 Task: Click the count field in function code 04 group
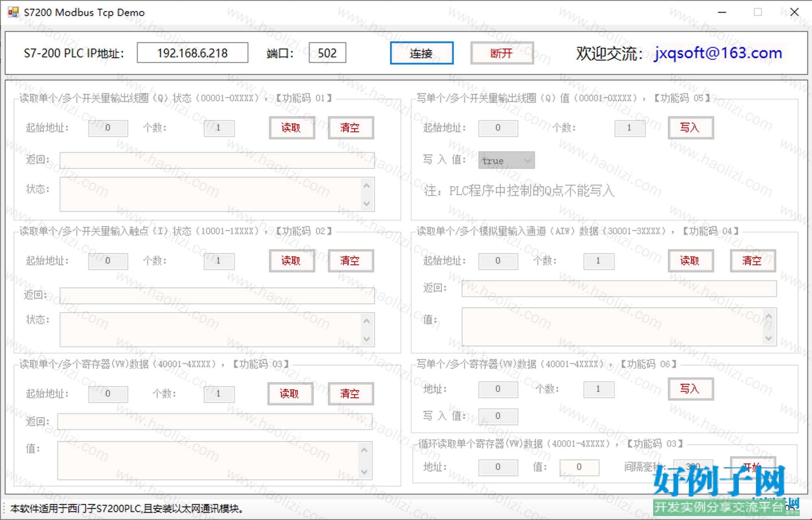coord(599,261)
